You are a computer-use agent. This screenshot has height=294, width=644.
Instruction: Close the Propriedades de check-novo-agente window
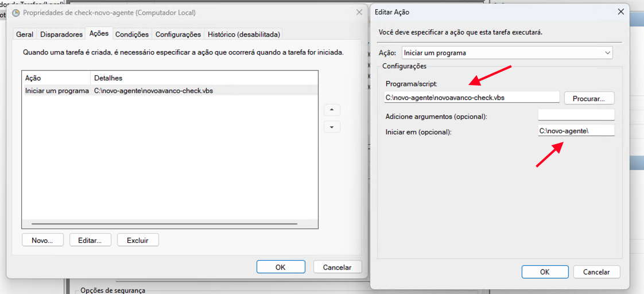tap(359, 12)
